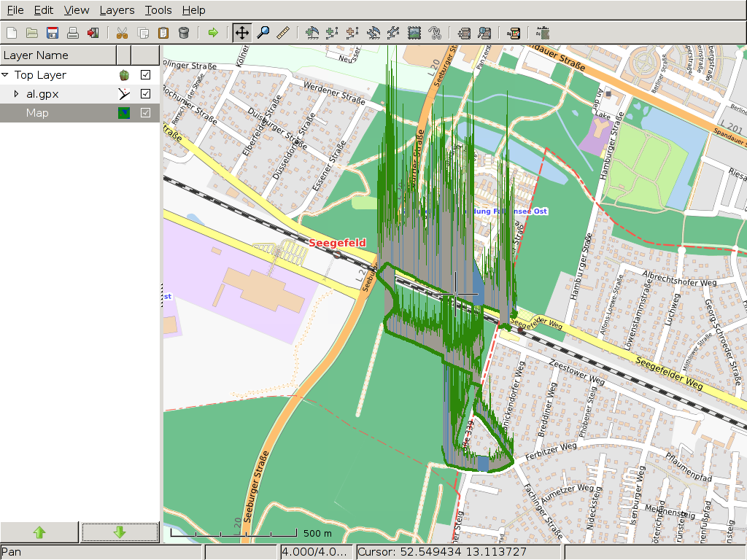Open the View menu
This screenshot has width=747, height=560.
[76, 10]
